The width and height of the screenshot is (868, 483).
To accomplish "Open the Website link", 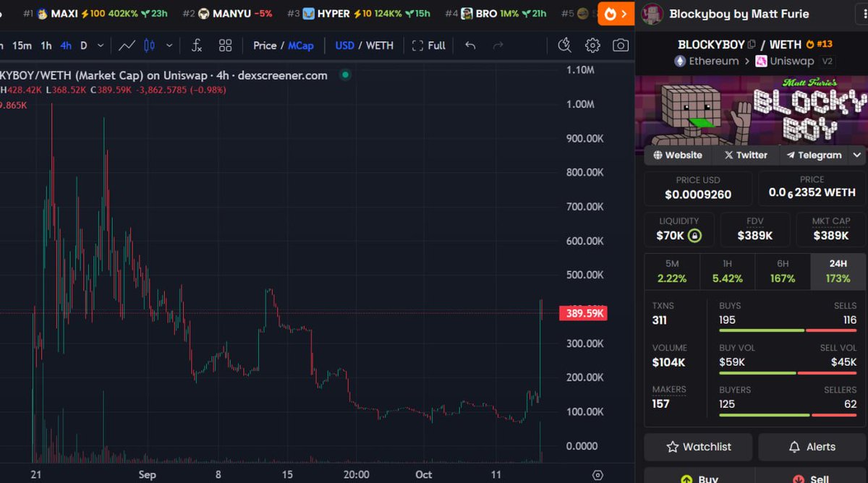I will click(x=678, y=155).
